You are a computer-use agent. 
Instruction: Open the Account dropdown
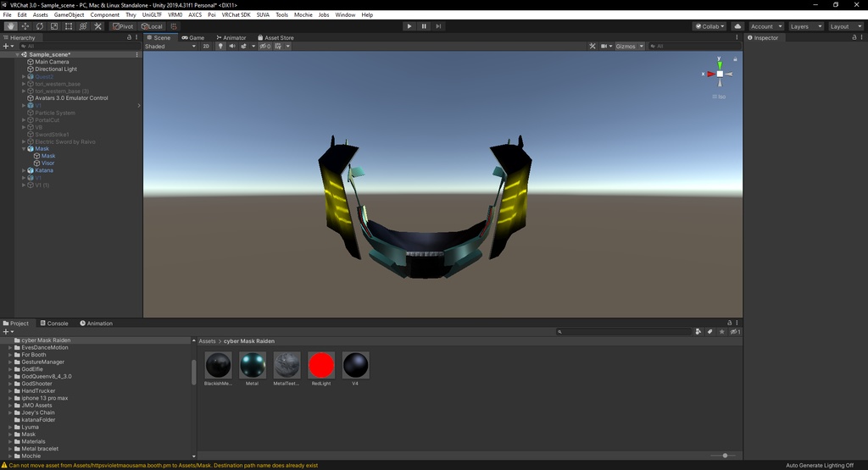click(x=766, y=26)
